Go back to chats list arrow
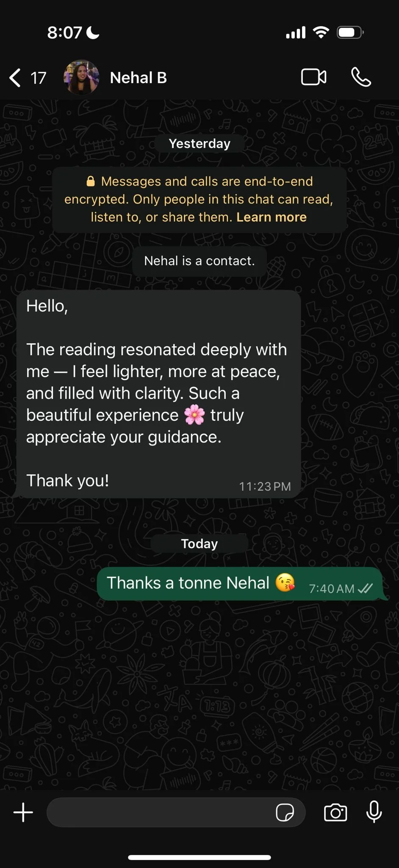This screenshot has height=868, width=399. (15, 78)
